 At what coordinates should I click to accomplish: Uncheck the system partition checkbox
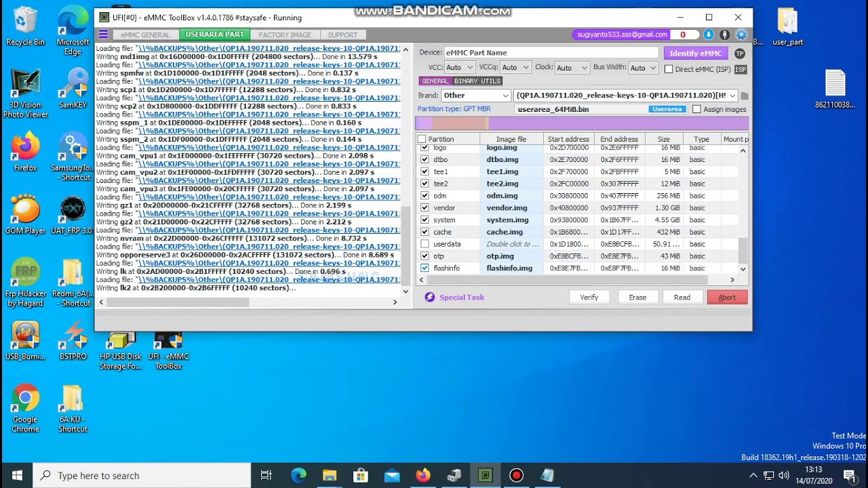coord(425,220)
